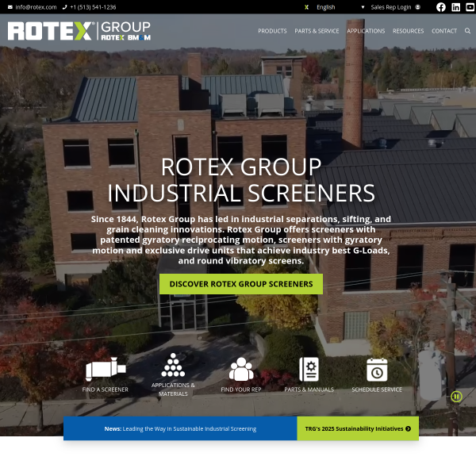
Task: Click the +1 (513) 541-1236 phone link
Action: click(93, 7)
